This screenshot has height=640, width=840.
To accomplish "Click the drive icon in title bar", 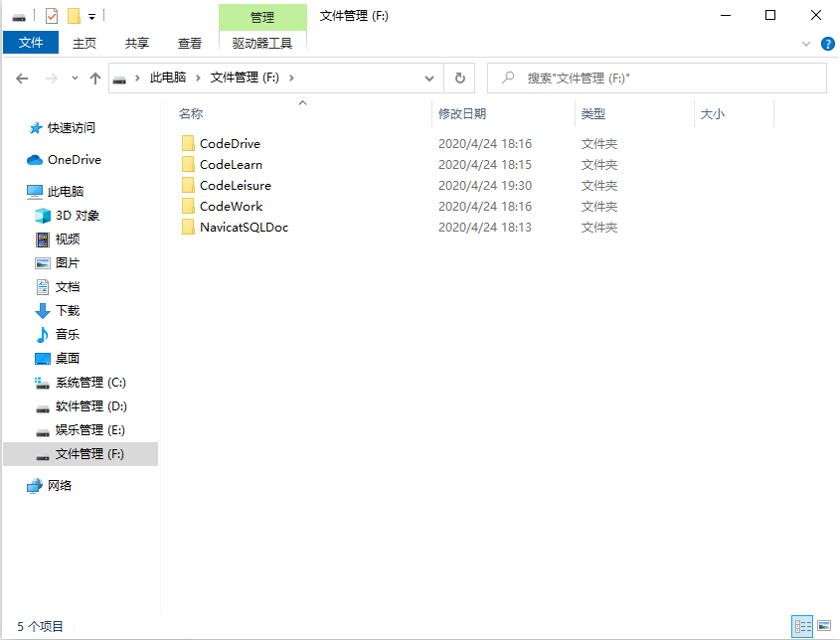I will point(19,17).
